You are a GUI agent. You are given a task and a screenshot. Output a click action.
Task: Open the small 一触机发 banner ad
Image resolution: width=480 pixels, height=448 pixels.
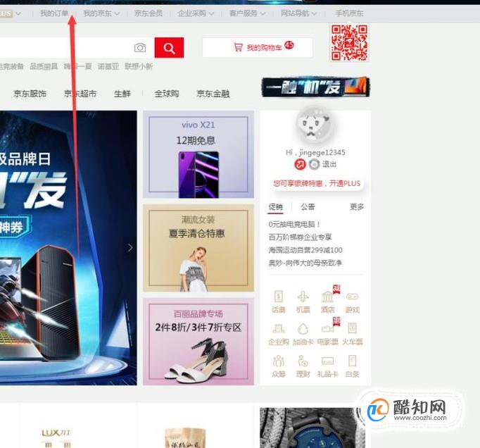(315, 87)
